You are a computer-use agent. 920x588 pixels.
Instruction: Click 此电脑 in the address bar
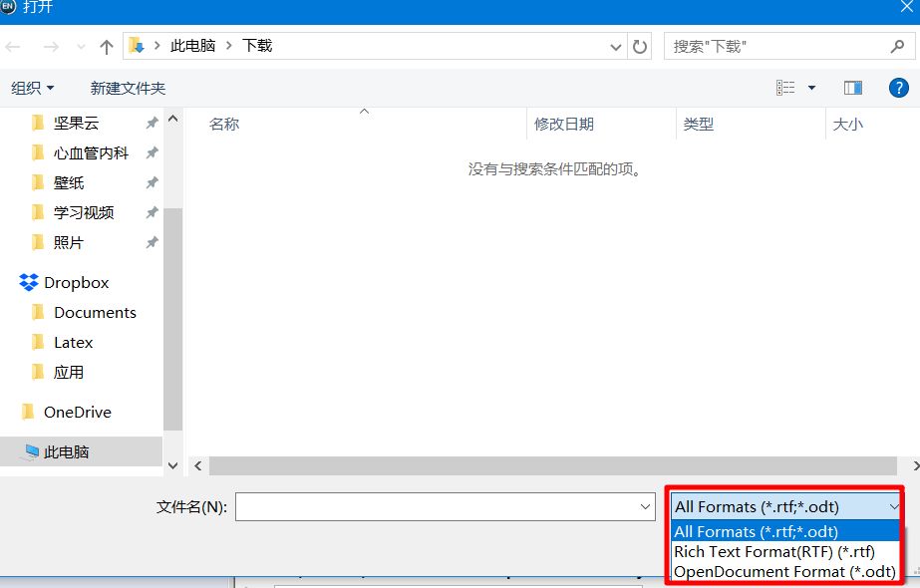click(192, 46)
